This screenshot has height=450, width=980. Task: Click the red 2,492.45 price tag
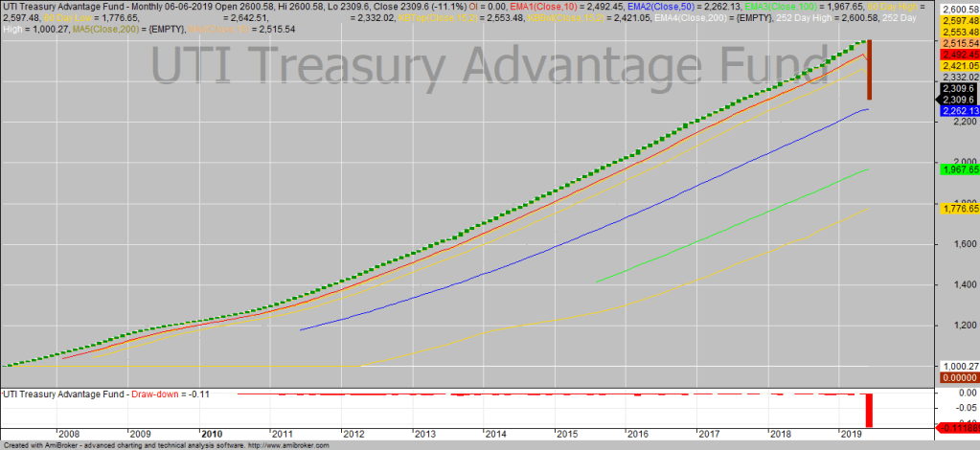tap(958, 55)
